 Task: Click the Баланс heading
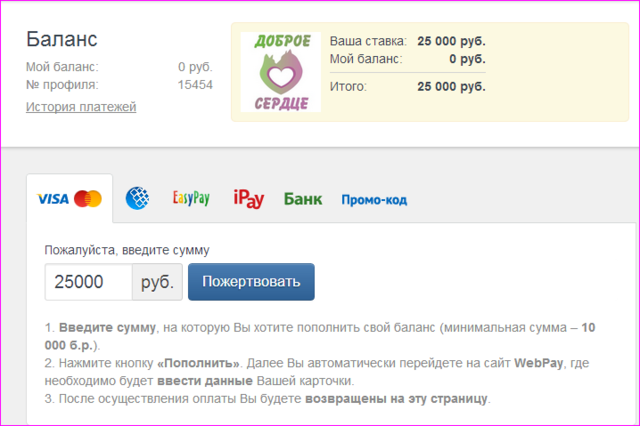coord(61,39)
